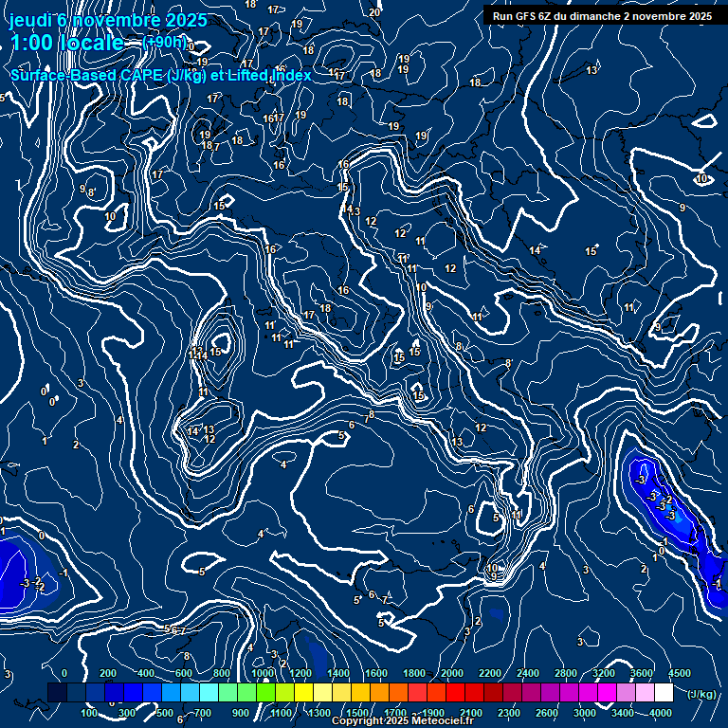Click the '3600' legend value
Image resolution: width=728 pixels, height=728 pixels.
(642, 673)
